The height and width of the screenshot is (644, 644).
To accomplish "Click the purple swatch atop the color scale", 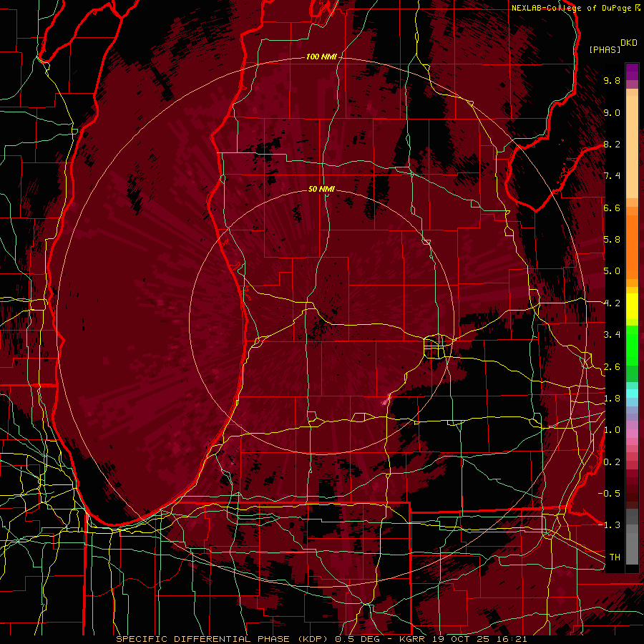I will [x=632, y=72].
